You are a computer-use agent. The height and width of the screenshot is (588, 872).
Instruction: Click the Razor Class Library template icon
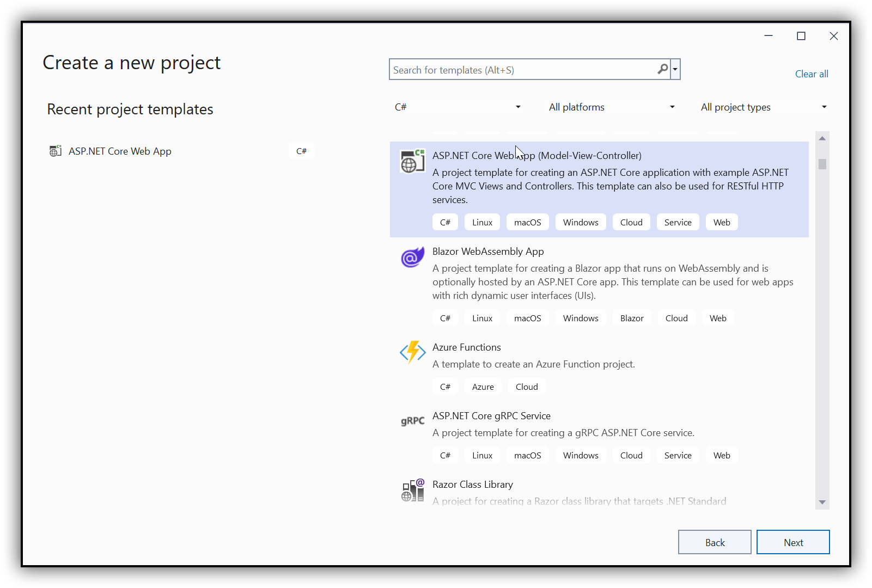pyautogui.click(x=412, y=490)
